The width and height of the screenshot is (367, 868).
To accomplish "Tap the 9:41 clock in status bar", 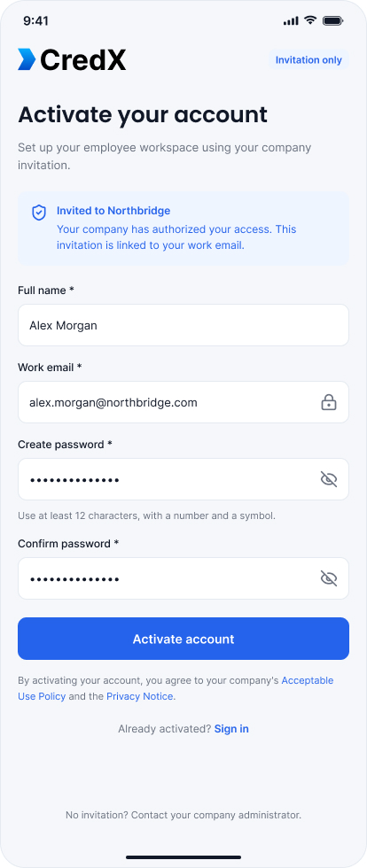I will coord(36,21).
